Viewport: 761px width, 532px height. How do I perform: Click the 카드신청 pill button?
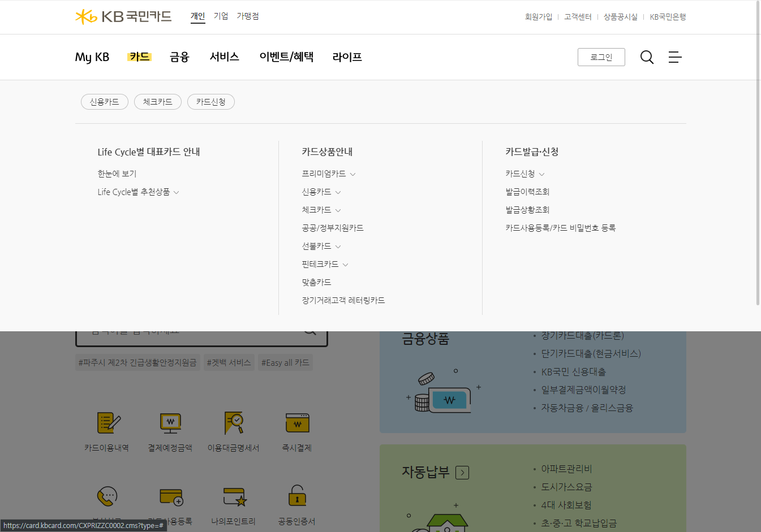211,102
